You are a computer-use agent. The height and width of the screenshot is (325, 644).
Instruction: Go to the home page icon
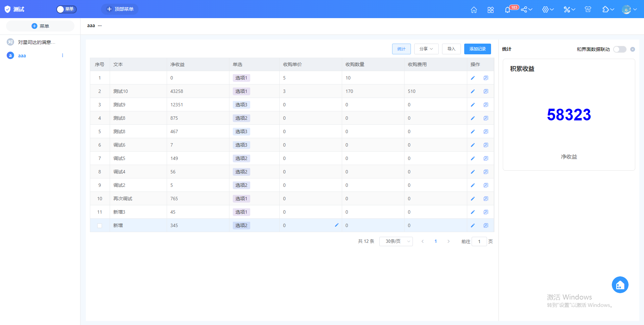click(x=474, y=9)
